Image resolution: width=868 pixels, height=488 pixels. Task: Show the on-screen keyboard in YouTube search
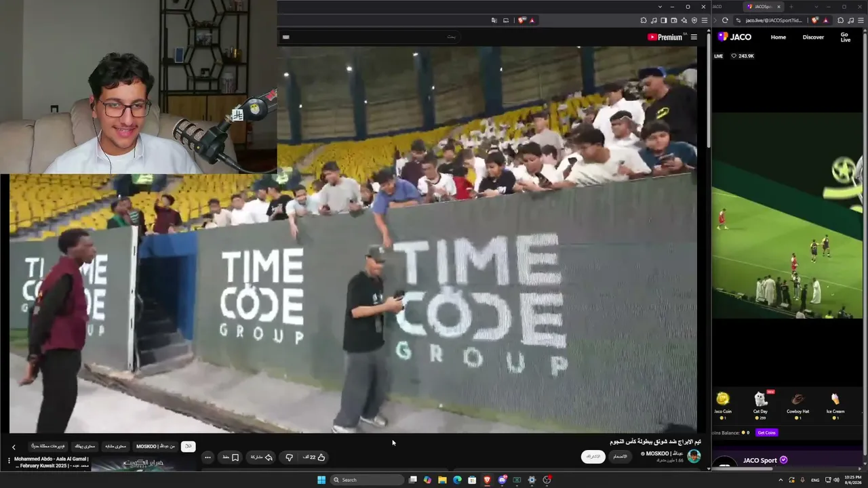285,37
